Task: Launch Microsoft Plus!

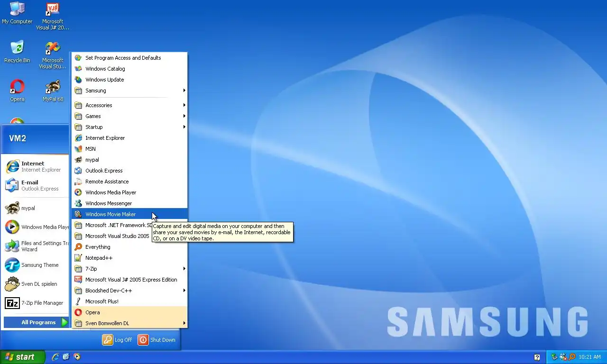Action: click(129, 301)
